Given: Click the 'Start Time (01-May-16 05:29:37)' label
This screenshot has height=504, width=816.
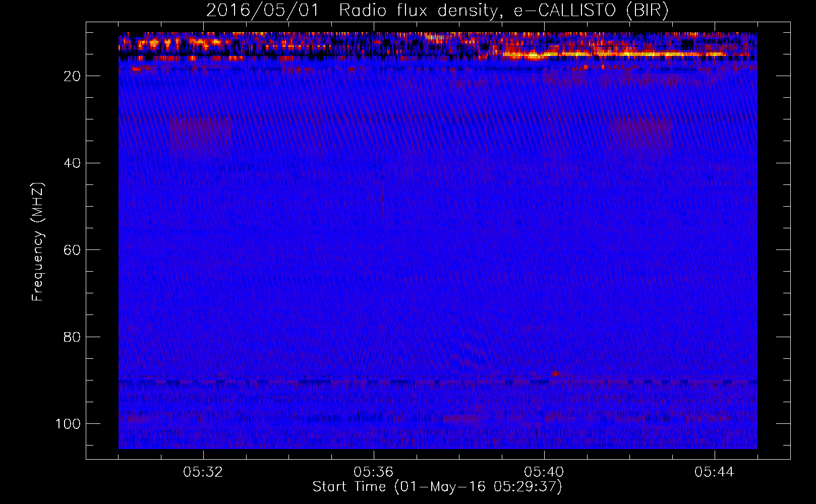Looking at the screenshot, I should click(x=437, y=487).
